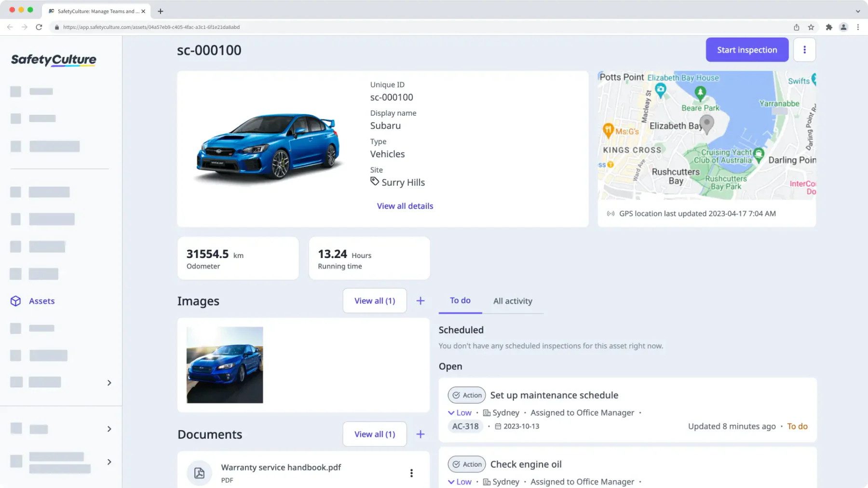
Task: Click the Start inspection button
Action: click(x=746, y=50)
